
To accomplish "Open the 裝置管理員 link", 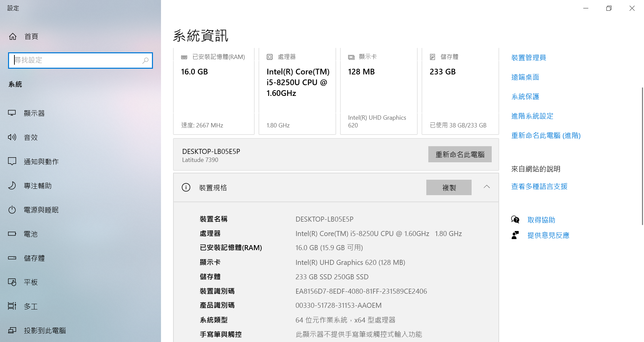I will tap(529, 58).
